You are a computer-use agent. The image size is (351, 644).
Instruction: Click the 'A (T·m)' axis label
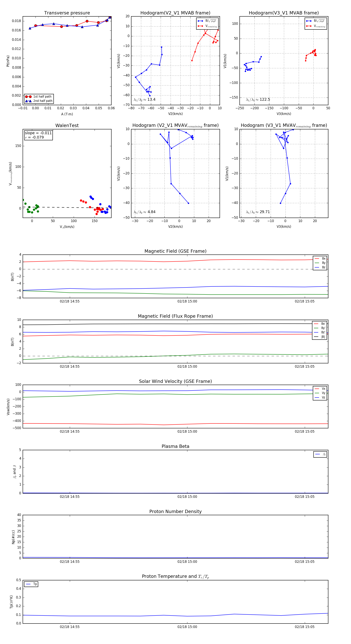coord(67,114)
